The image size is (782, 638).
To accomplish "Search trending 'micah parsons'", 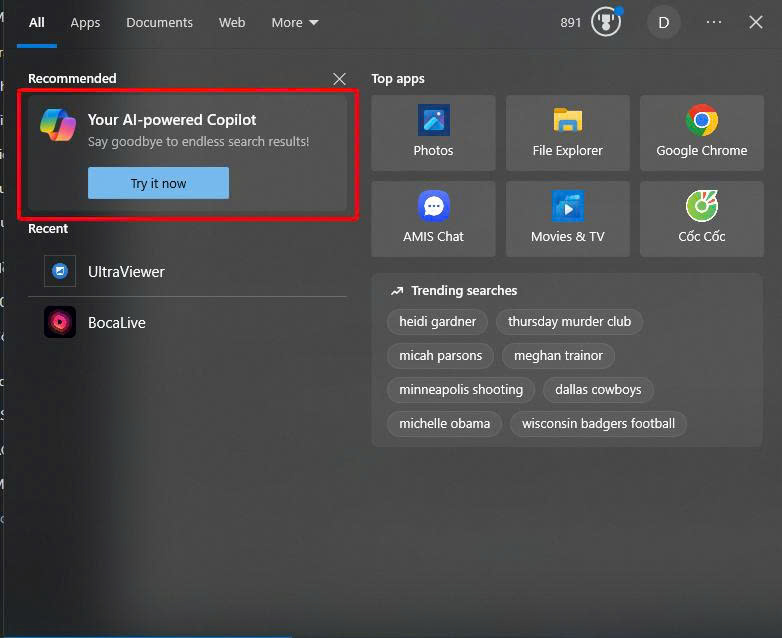I will (440, 356).
